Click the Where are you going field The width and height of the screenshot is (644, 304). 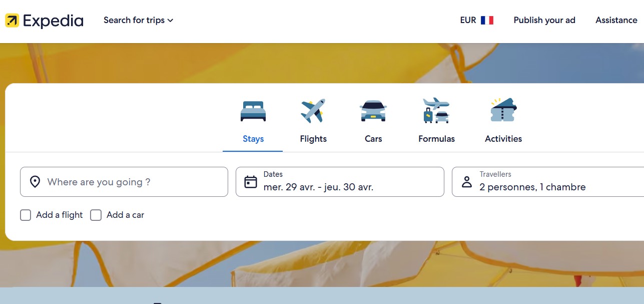pyautogui.click(x=124, y=182)
